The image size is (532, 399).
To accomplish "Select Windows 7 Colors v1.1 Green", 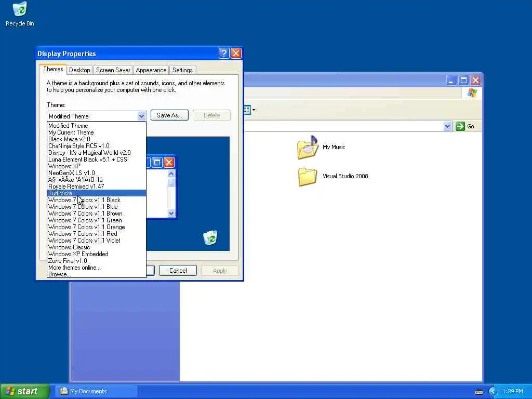I will (96, 220).
